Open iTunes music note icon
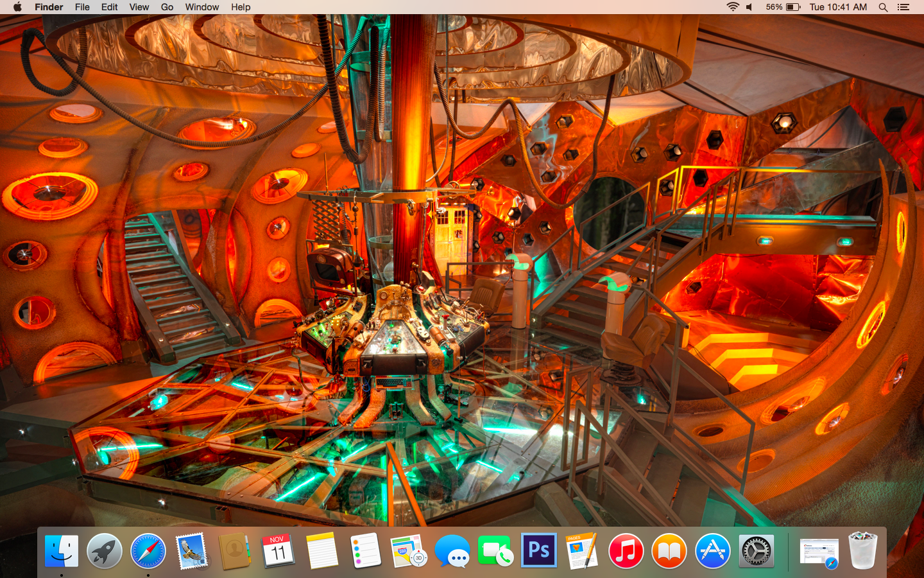 [626, 551]
